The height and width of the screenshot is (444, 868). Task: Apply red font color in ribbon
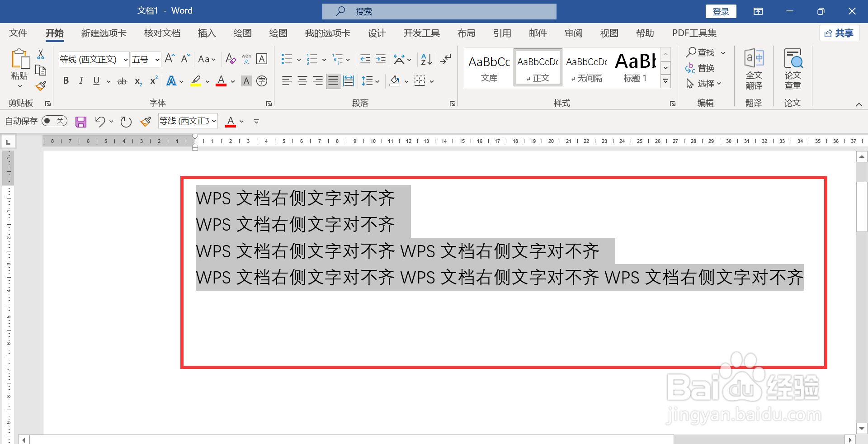tap(221, 81)
